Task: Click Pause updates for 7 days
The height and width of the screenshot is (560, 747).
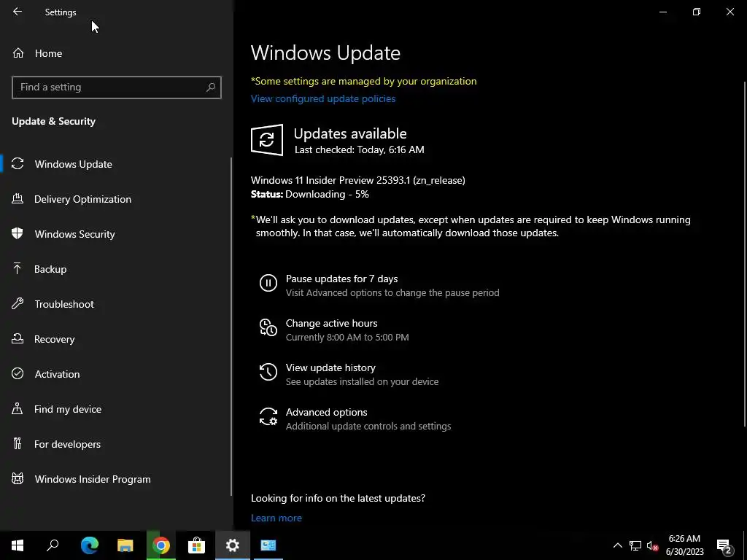Action: pos(341,279)
